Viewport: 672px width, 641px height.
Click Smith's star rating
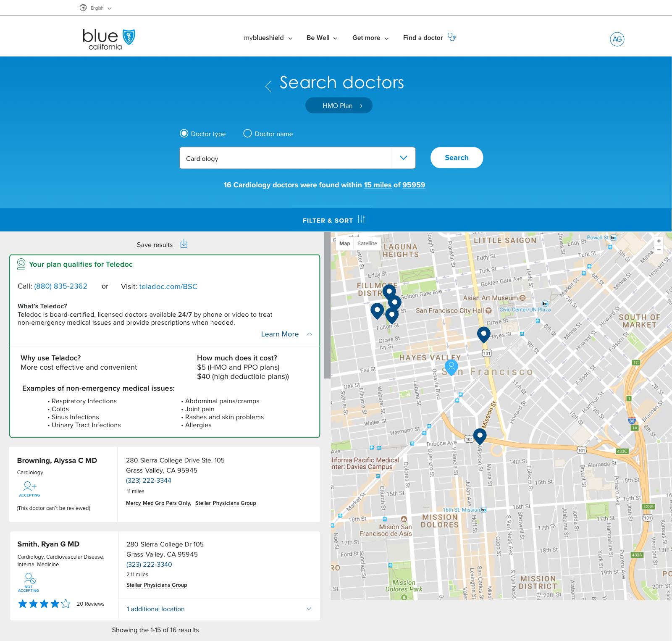(x=44, y=604)
